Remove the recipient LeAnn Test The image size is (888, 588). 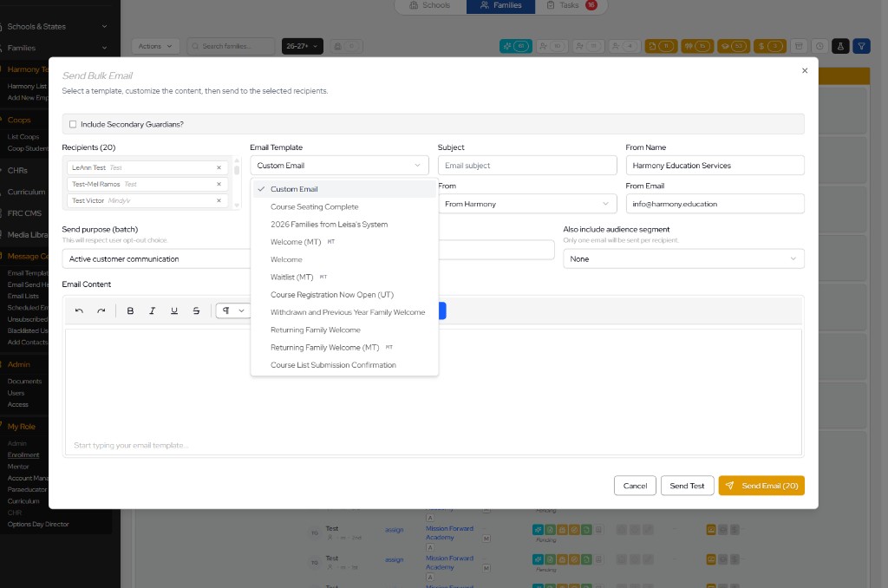pyautogui.click(x=219, y=167)
